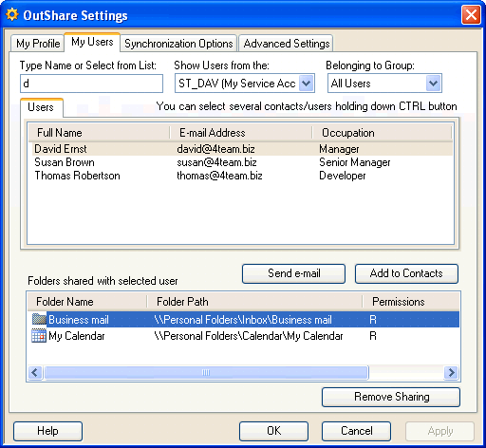Sort by Occupation column header

pyautogui.click(x=382, y=133)
